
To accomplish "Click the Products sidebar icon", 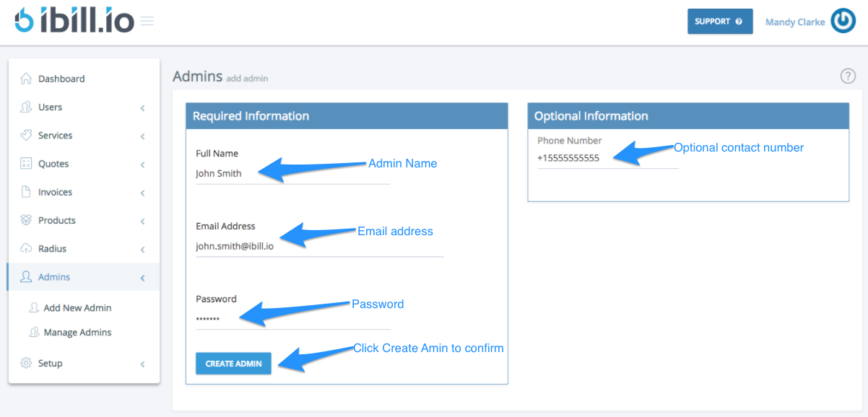I will 25,220.
